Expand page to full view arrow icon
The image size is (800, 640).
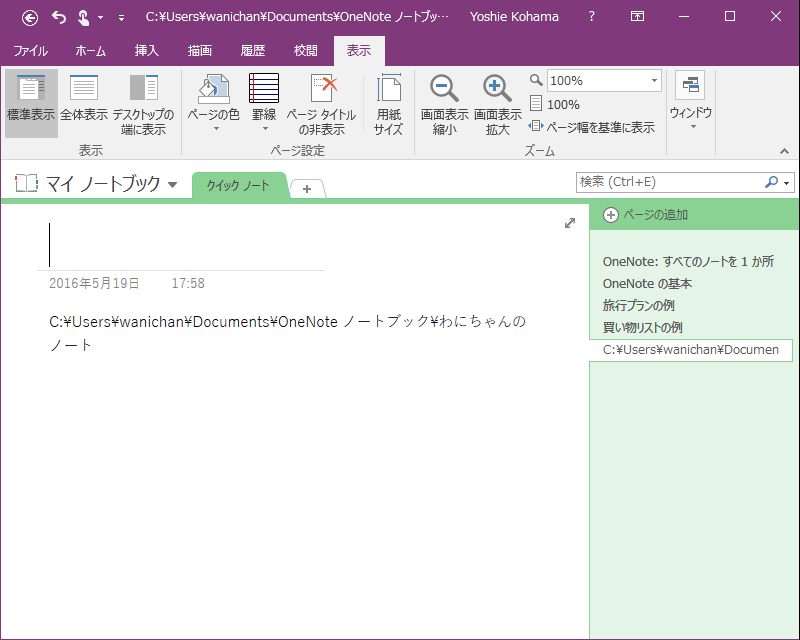pyautogui.click(x=570, y=223)
